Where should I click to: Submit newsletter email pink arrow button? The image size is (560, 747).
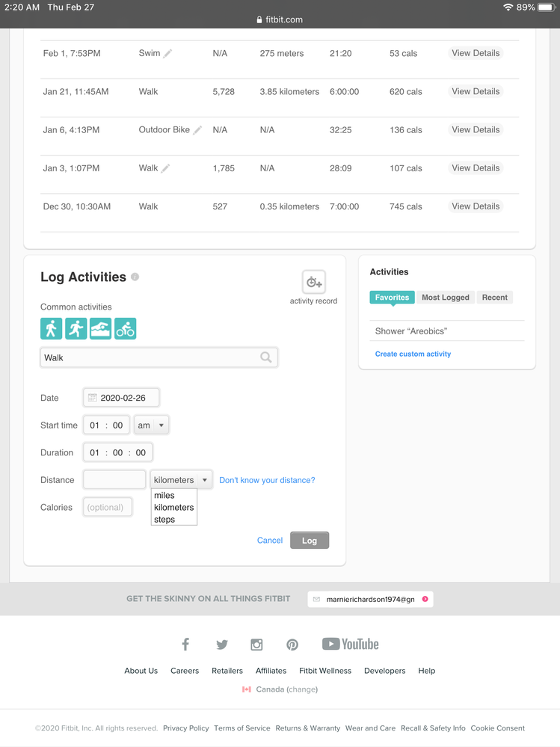click(x=425, y=599)
